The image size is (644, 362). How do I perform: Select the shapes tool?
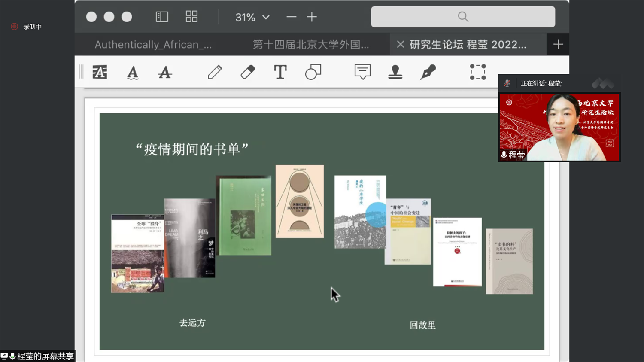pos(313,72)
